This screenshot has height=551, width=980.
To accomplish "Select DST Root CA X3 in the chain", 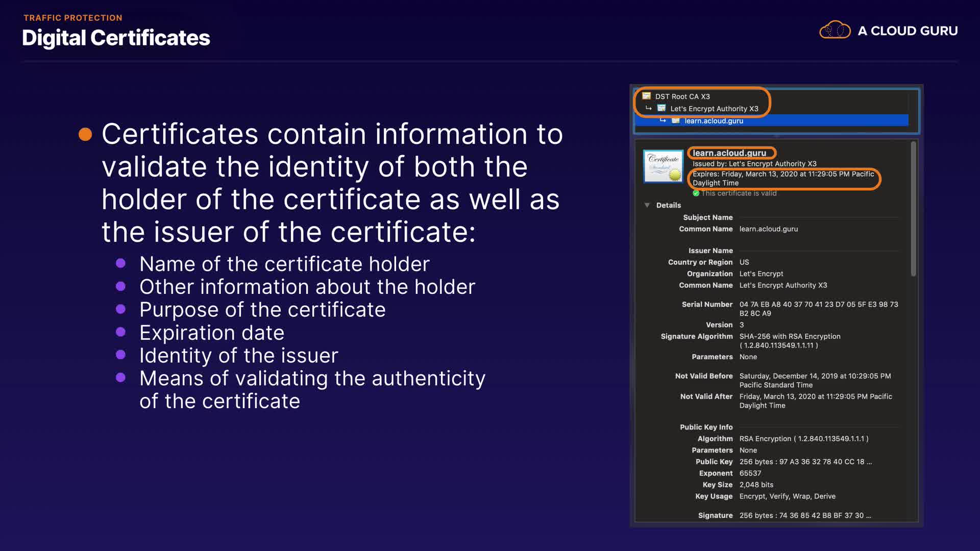I will [x=682, y=96].
